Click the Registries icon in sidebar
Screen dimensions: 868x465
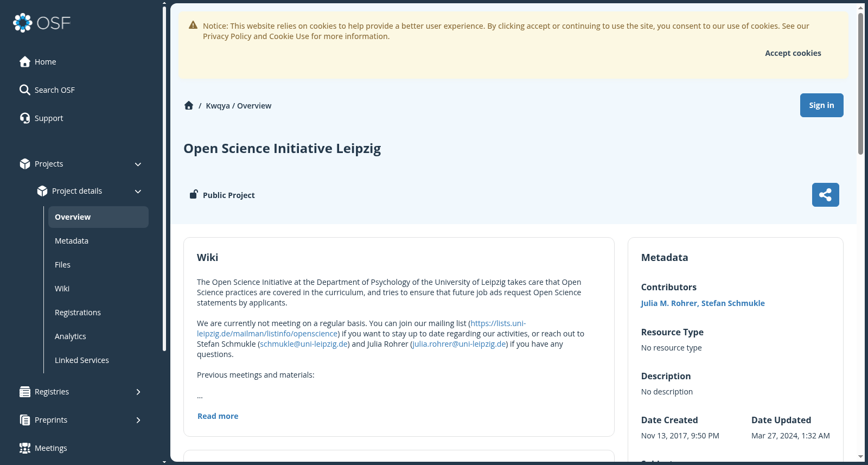pos(25,392)
